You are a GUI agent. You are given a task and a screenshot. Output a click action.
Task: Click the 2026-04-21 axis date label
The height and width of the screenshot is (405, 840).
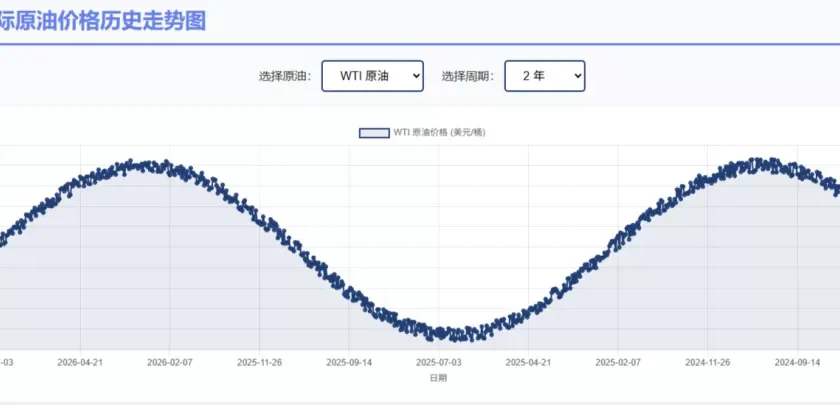click(80, 362)
